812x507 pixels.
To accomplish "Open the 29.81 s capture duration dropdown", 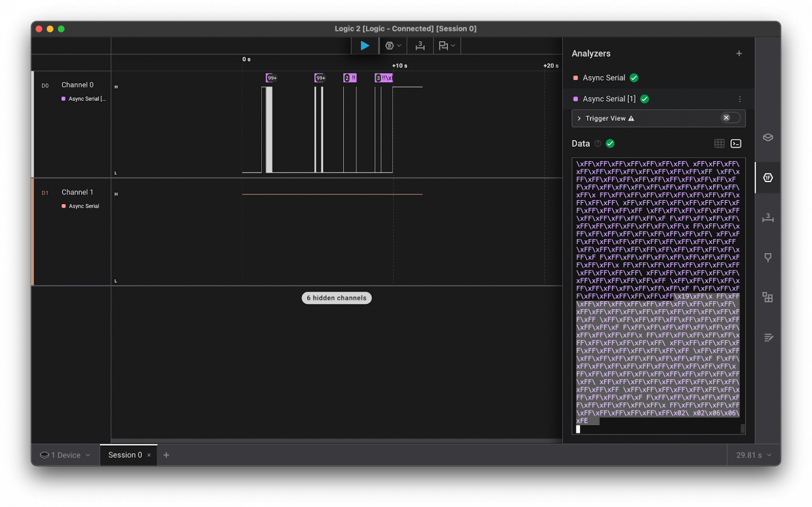I will (754, 455).
